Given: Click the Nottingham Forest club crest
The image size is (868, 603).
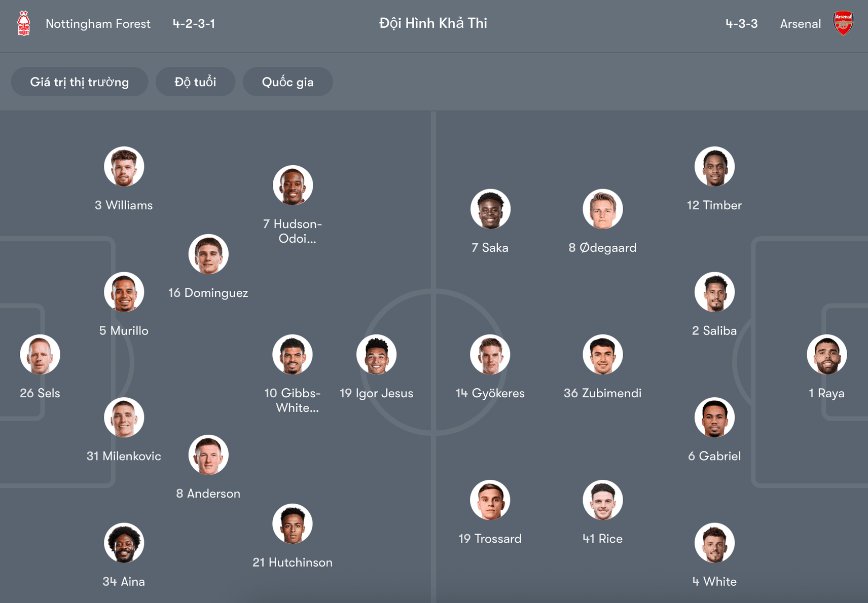Looking at the screenshot, I should pos(24,23).
